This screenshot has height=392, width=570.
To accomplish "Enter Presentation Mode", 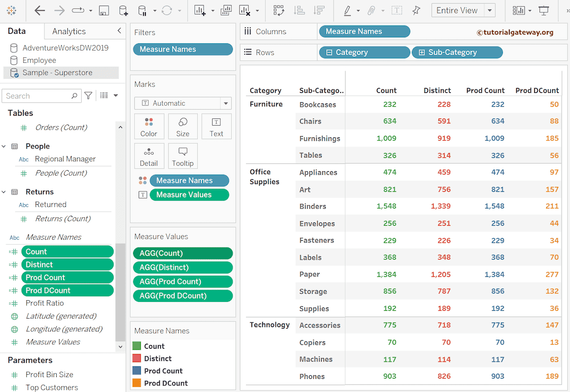I will point(544,11).
